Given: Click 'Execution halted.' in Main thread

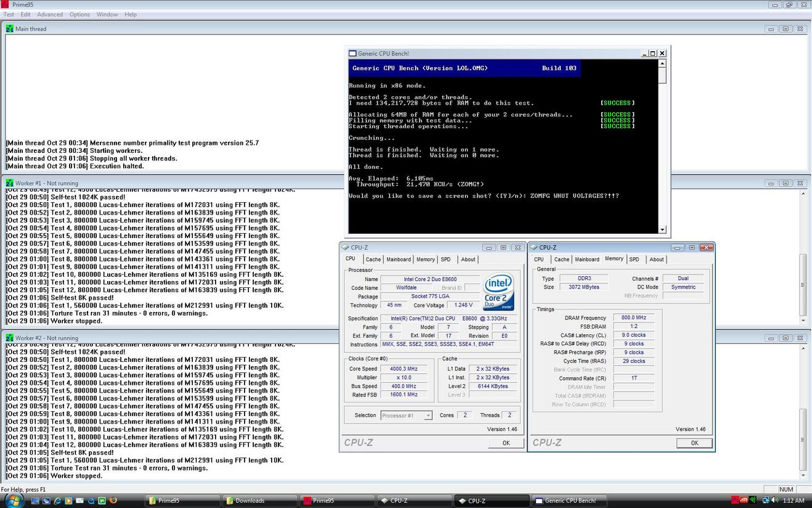Looking at the screenshot, I should coord(116,166).
